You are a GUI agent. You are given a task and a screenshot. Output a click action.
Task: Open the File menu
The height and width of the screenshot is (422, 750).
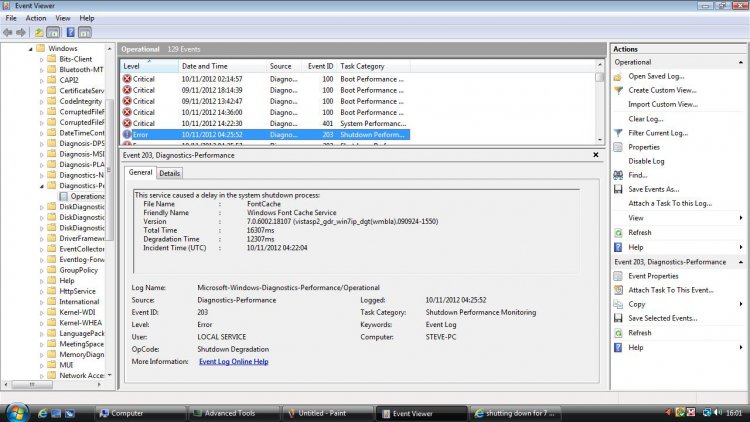click(x=11, y=18)
